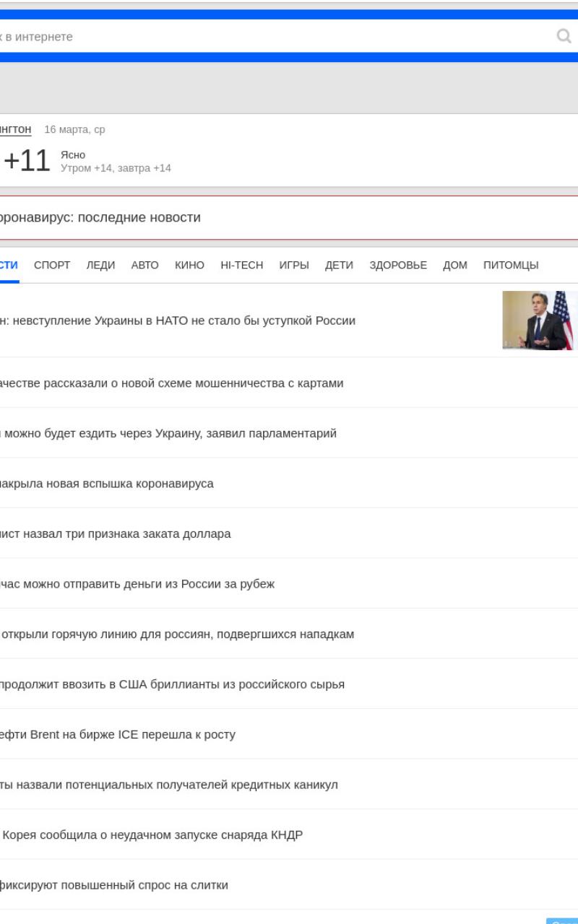Click the date text 16 марта, ср
Image resolution: width=578 pixels, height=924 pixels.
[x=74, y=129]
